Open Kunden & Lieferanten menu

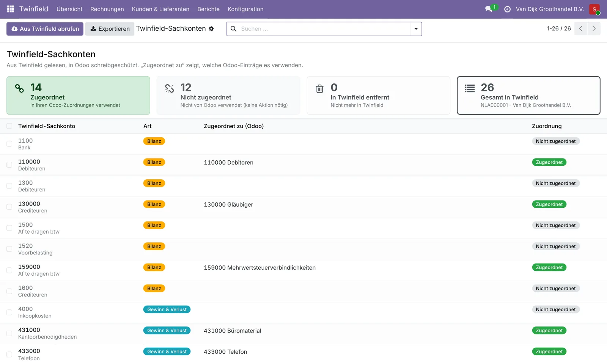click(x=160, y=9)
